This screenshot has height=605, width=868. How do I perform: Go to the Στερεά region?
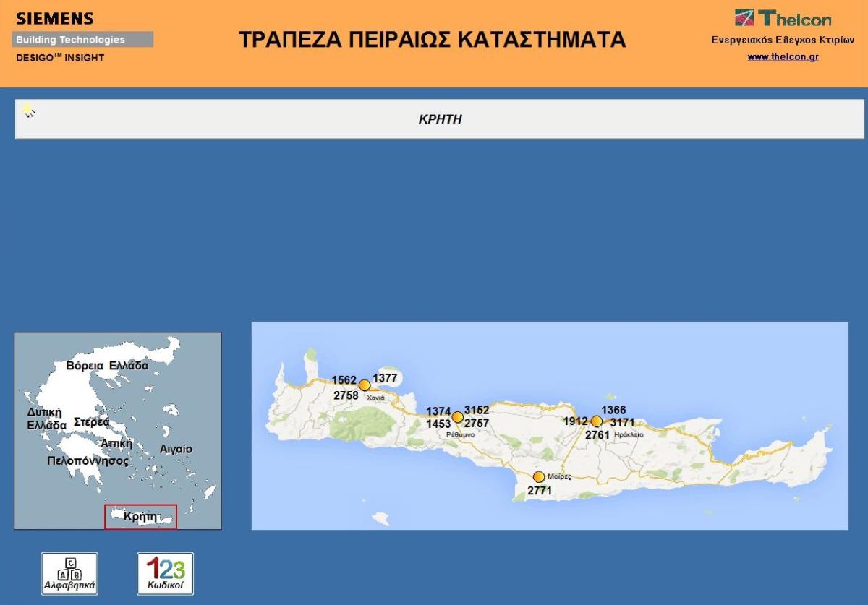92,422
